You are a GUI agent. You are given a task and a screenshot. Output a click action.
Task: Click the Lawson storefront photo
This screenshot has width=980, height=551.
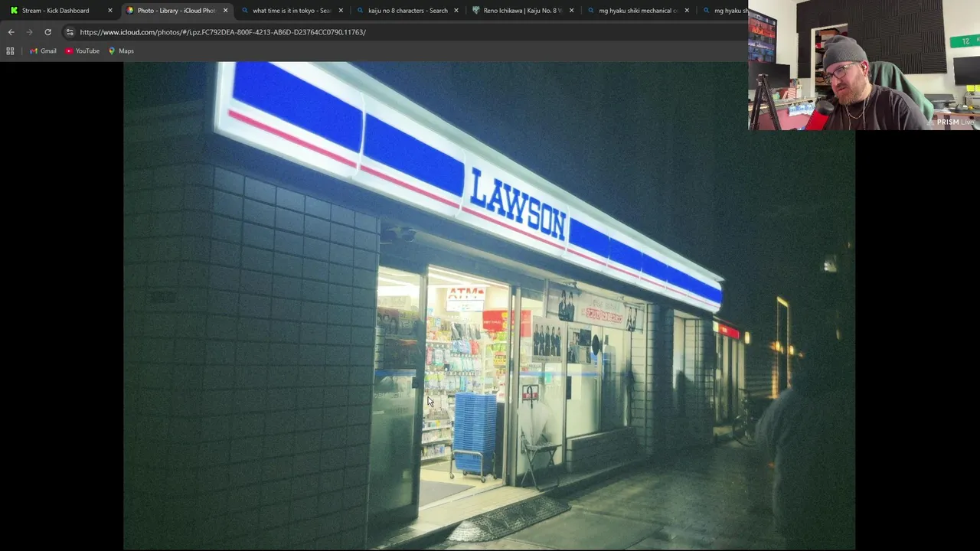pyautogui.click(x=489, y=305)
